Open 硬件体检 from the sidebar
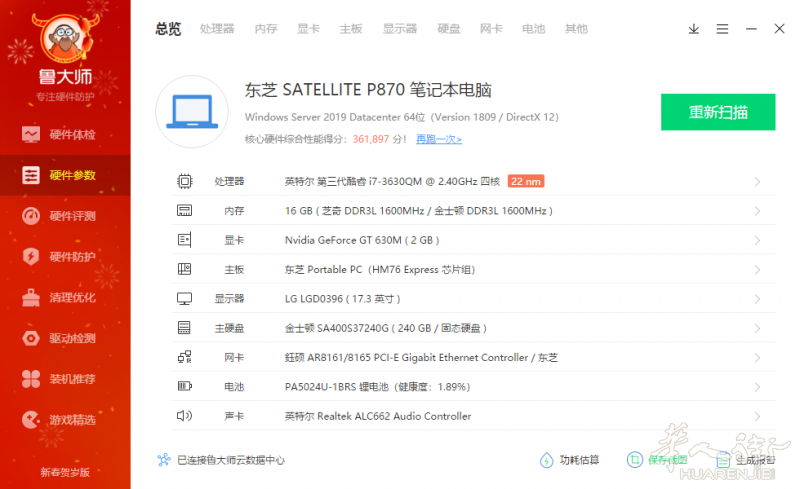The height and width of the screenshot is (489, 800). click(65, 135)
